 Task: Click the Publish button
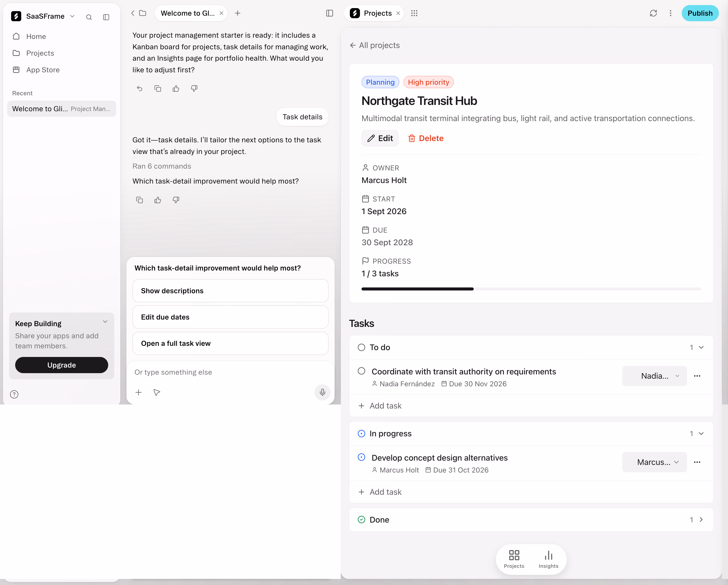pos(700,13)
